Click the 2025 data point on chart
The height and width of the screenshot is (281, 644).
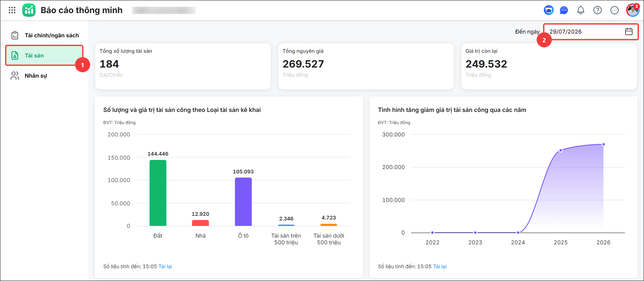click(561, 151)
